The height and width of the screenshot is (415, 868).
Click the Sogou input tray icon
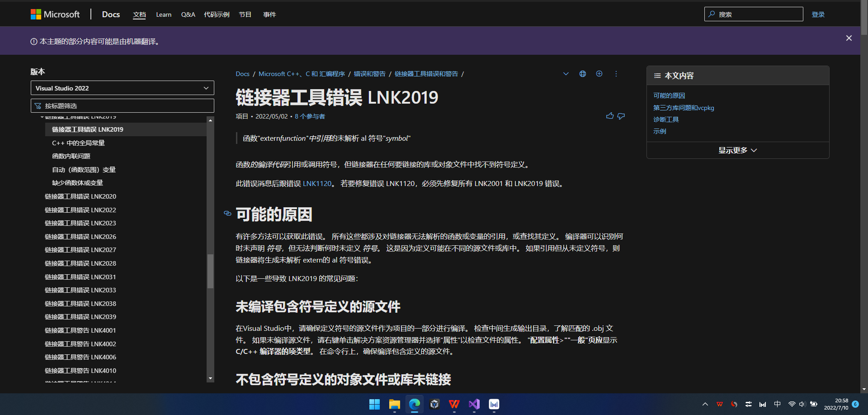(734, 404)
